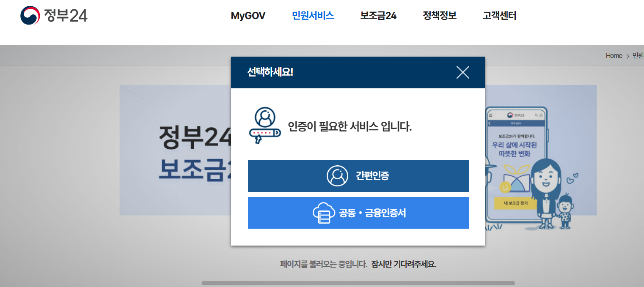Click the 페이지를 불러오는 중입니다. message

pyautogui.click(x=324, y=265)
